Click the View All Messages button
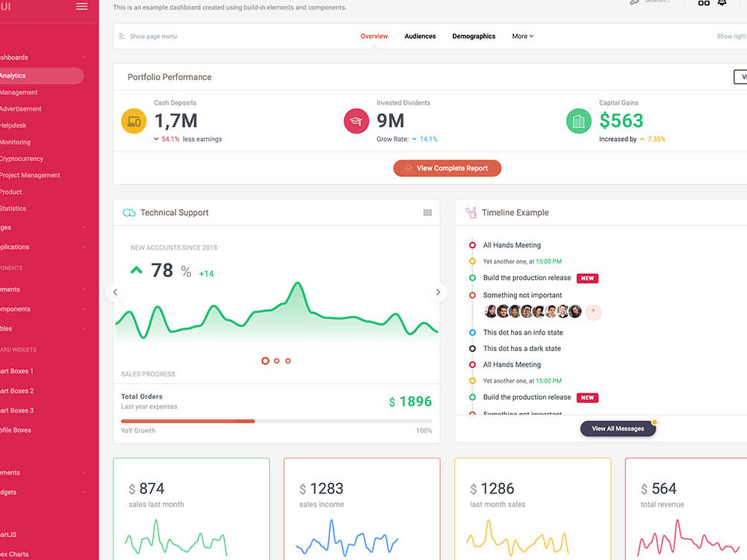The image size is (747, 560). click(618, 429)
